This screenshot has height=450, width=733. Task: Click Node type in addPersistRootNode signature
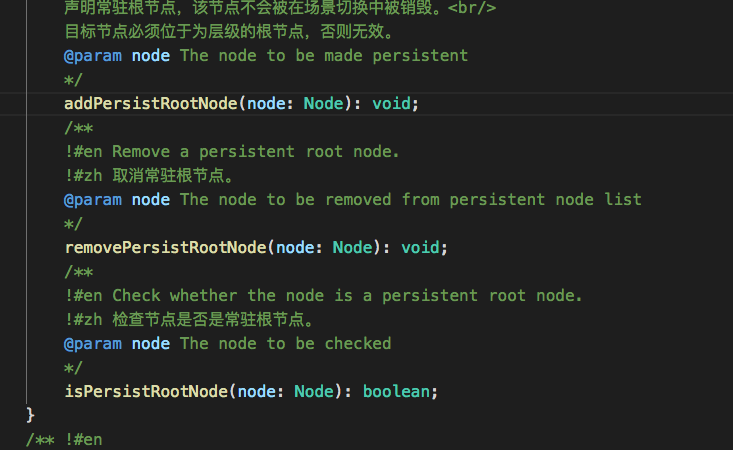click(x=323, y=103)
